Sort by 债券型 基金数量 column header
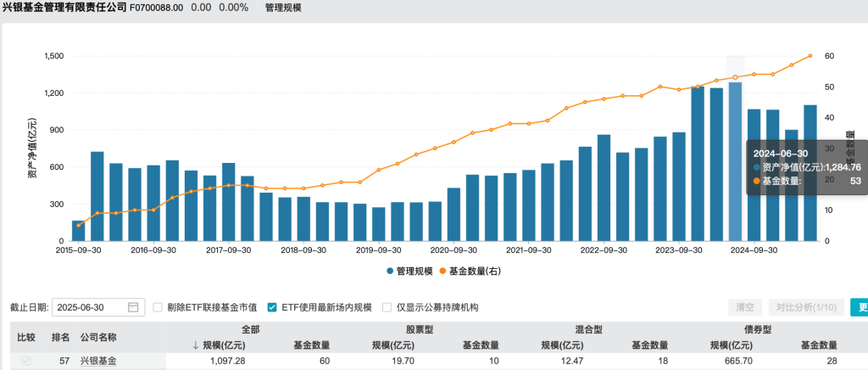Viewport: 868px width, 370px height. tap(818, 345)
